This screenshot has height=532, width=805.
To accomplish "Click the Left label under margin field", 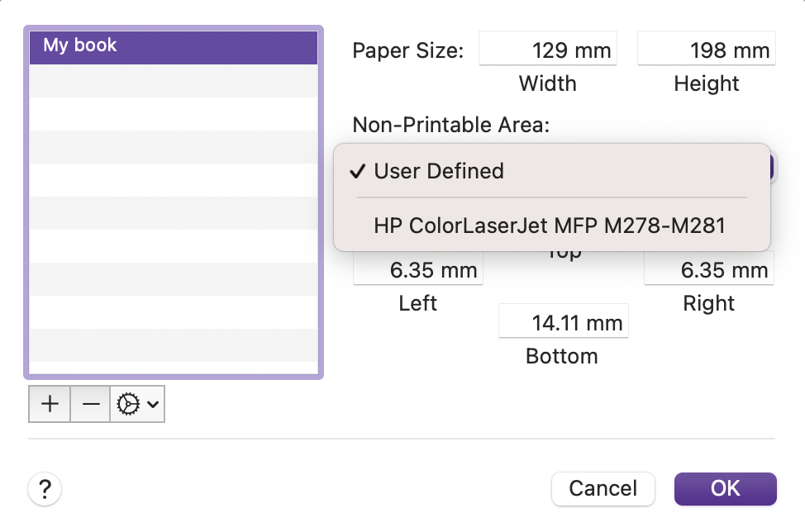I will [x=418, y=303].
